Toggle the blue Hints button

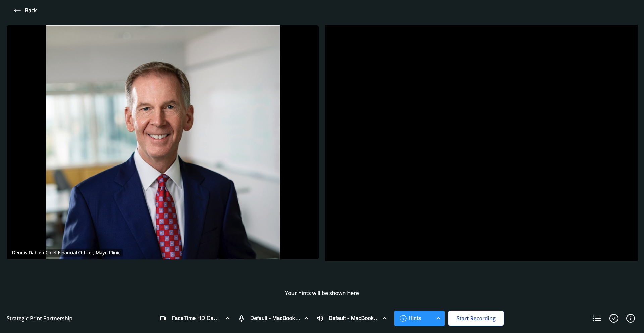tap(411, 318)
